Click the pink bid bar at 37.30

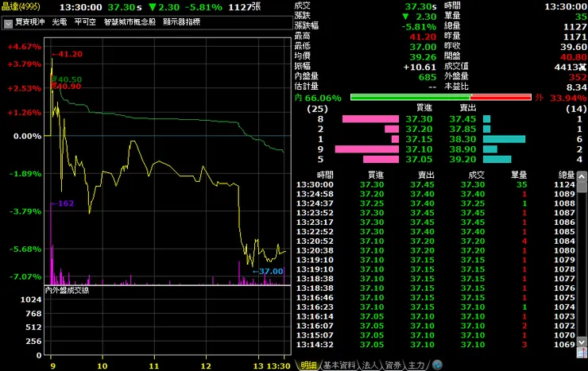click(370, 119)
